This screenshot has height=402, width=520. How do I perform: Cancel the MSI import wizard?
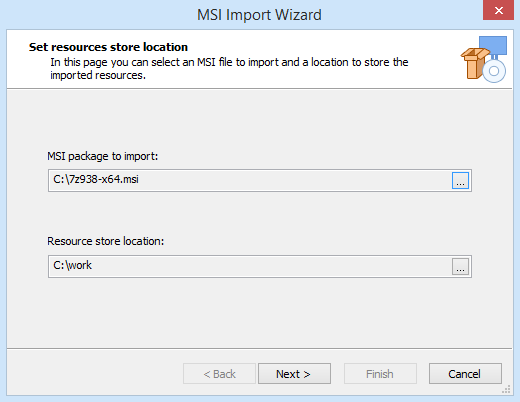pos(465,374)
